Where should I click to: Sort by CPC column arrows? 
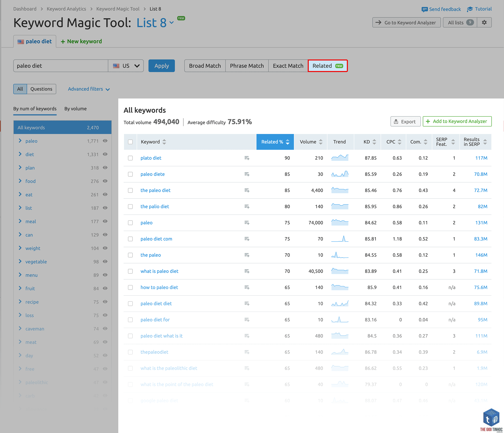(399, 142)
